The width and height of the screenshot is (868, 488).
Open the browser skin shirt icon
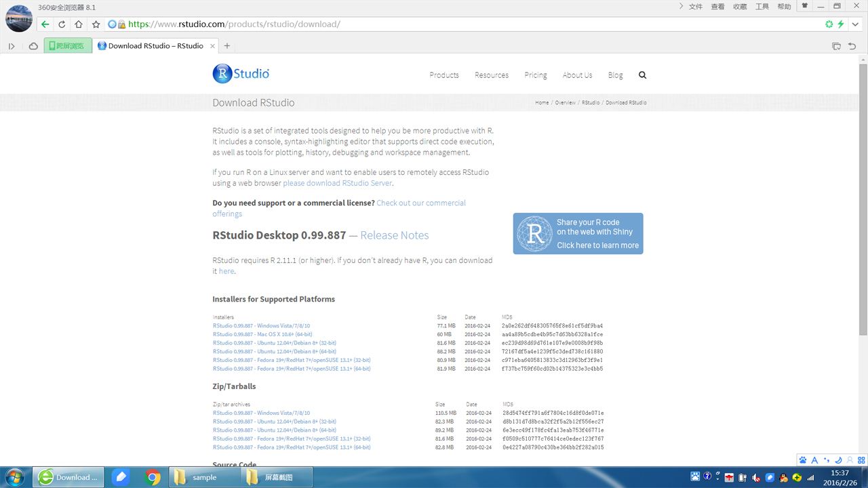point(805,6)
